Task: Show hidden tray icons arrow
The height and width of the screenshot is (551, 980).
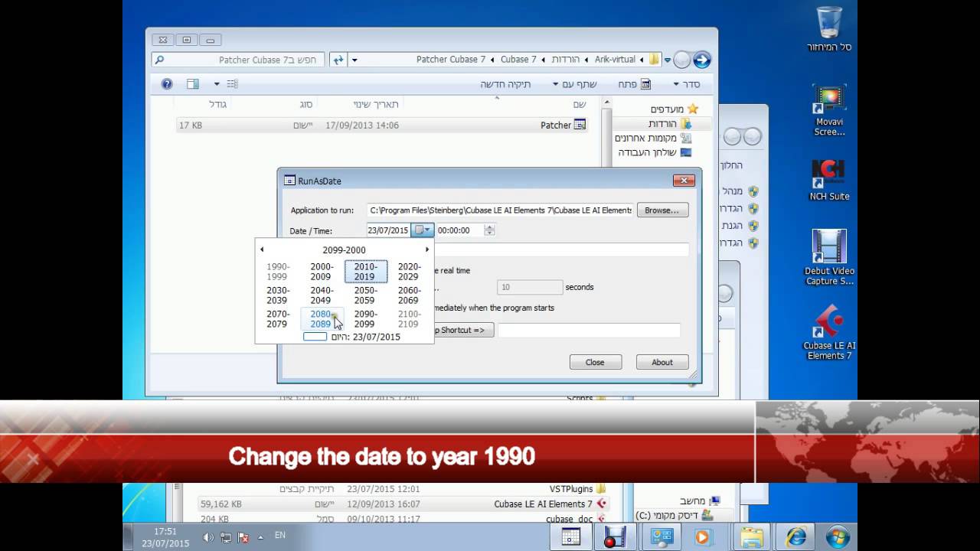Action: tap(260, 537)
